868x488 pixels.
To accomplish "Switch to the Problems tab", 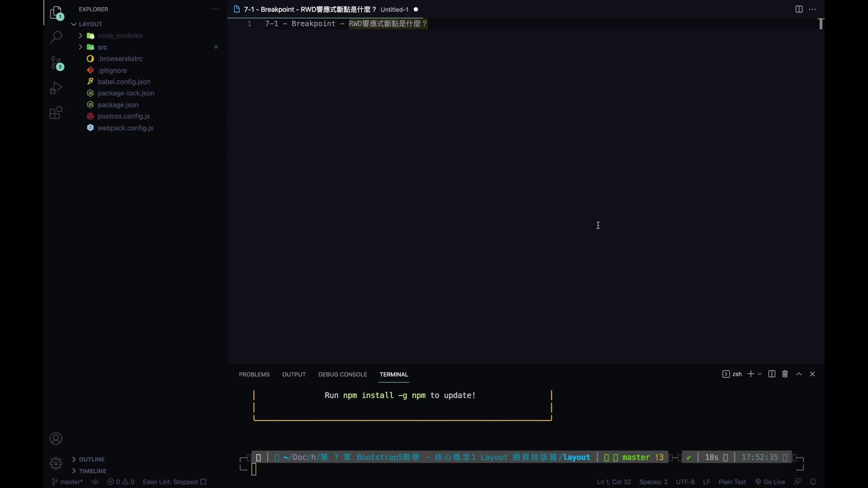I will (254, 374).
